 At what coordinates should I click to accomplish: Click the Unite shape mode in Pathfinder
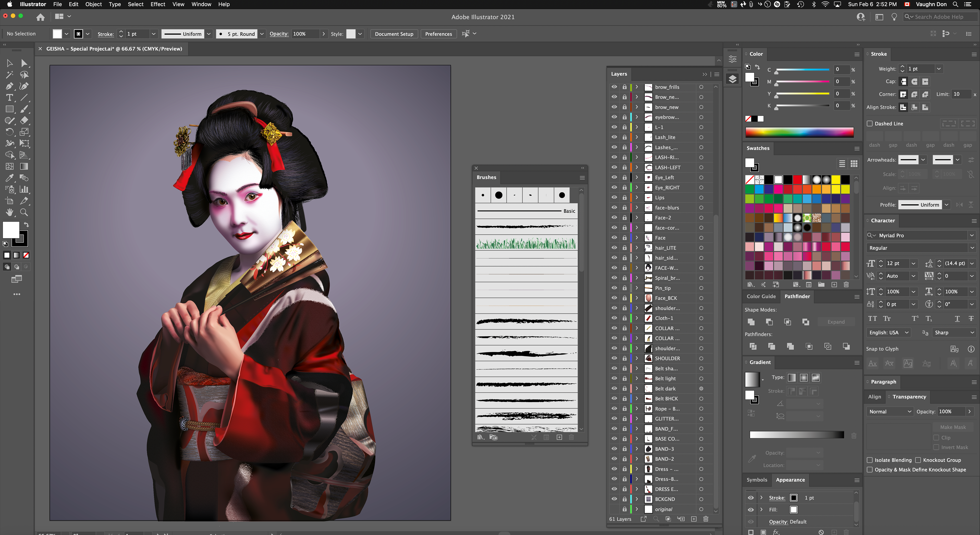tap(751, 322)
